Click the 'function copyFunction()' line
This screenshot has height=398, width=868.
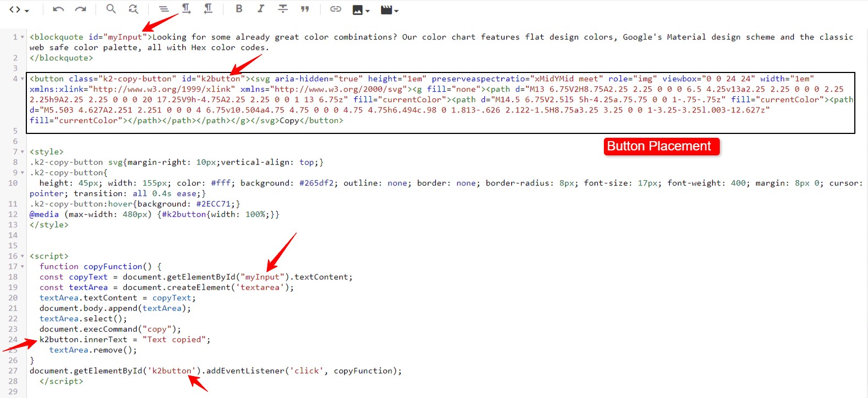click(x=100, y=266)
